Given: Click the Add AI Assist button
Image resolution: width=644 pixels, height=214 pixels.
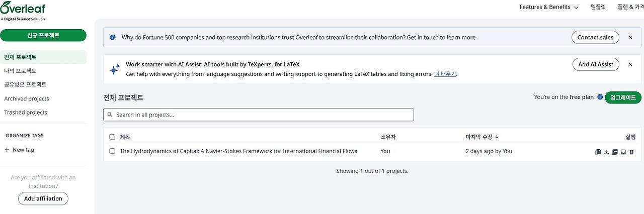Looking at the screenshot, I should [596, 64].
